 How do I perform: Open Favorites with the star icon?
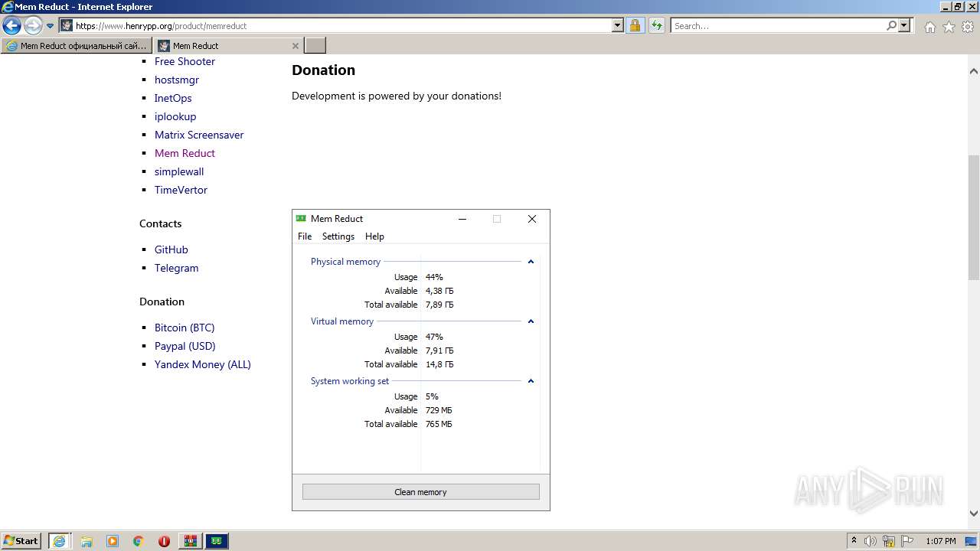point(949,27)
